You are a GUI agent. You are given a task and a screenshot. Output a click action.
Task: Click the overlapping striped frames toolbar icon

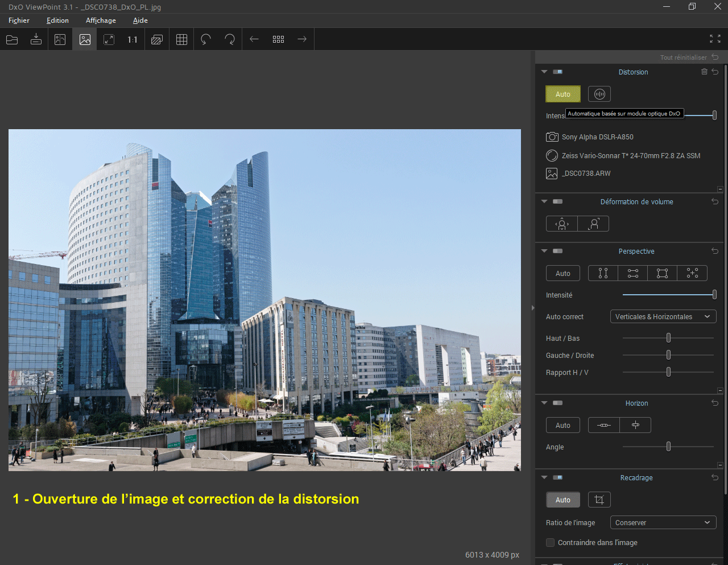(x=157, y=39)
